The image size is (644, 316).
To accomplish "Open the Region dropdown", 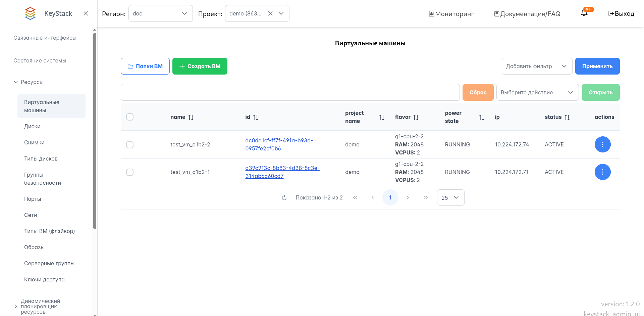I will pos(160,13).
